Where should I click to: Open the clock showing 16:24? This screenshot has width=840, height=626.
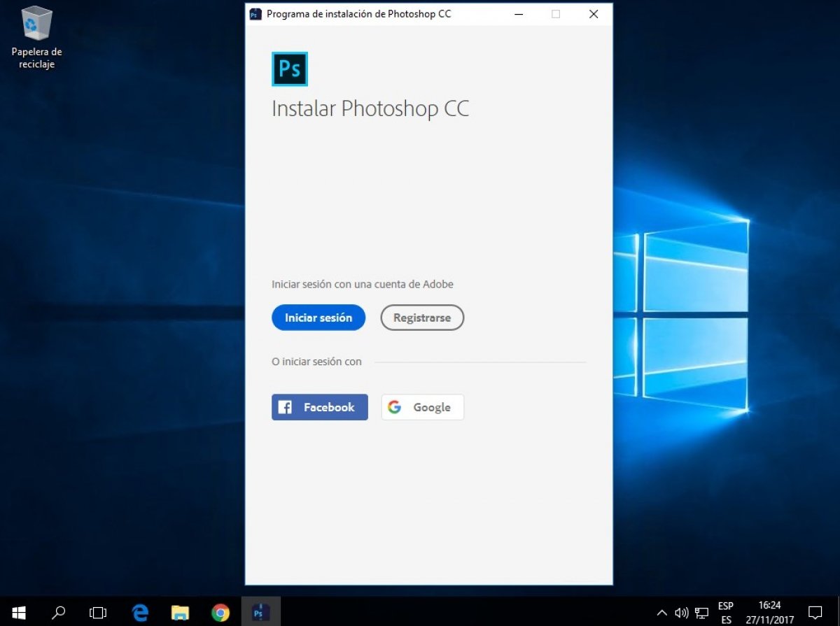pos(769,613)
